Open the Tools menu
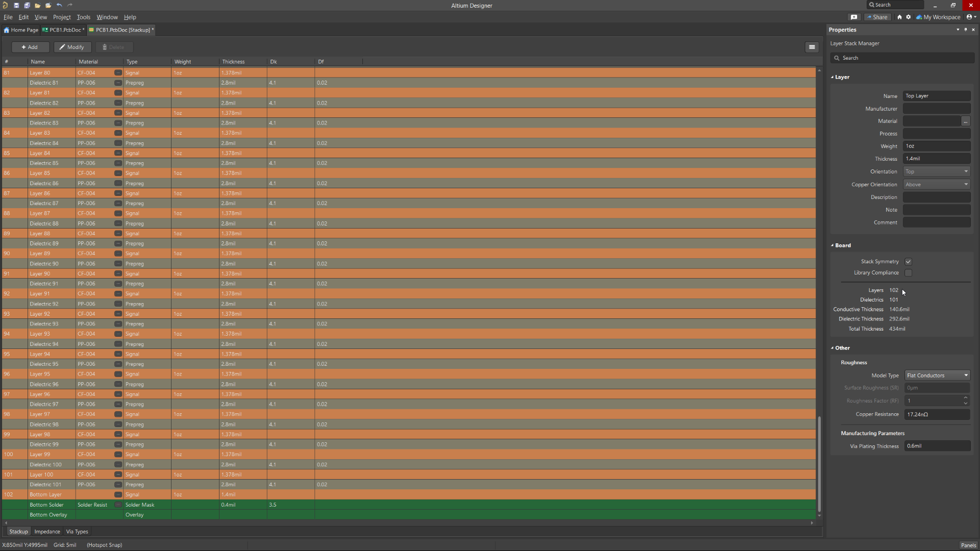Screen dimensions: 980x551 (x=83, y=17)
